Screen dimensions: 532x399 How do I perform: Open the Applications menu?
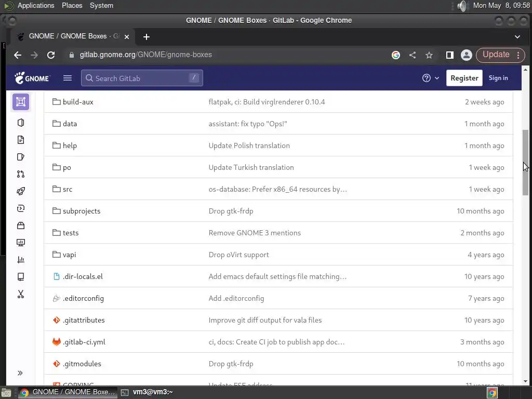(36, 5)
